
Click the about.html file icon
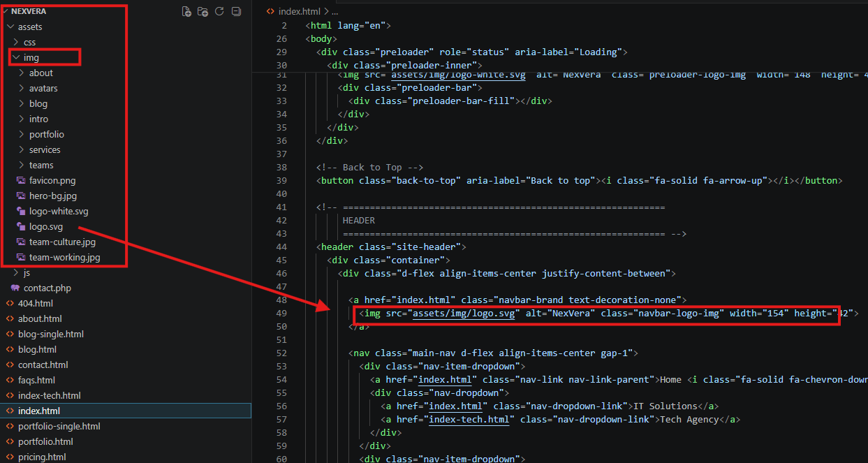pyautogui.click(x=10, y=318)
